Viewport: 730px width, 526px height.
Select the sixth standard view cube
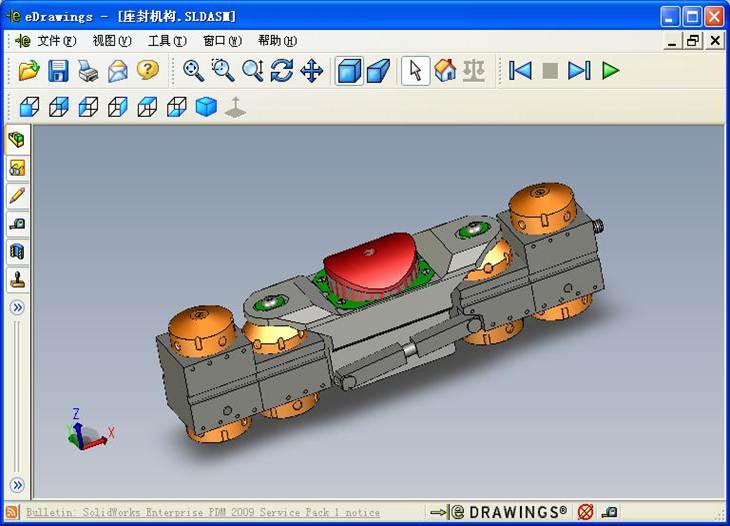pos(176,107)
